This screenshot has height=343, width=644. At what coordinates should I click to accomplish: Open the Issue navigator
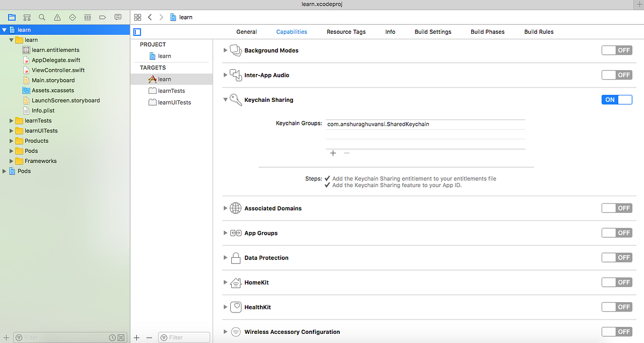coord(57,17)
